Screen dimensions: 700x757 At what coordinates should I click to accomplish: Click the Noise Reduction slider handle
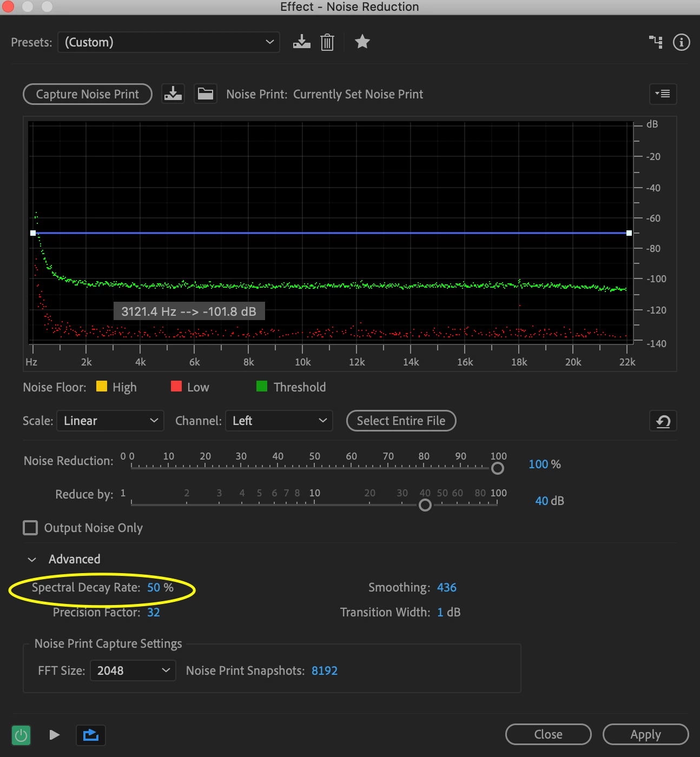498,468
